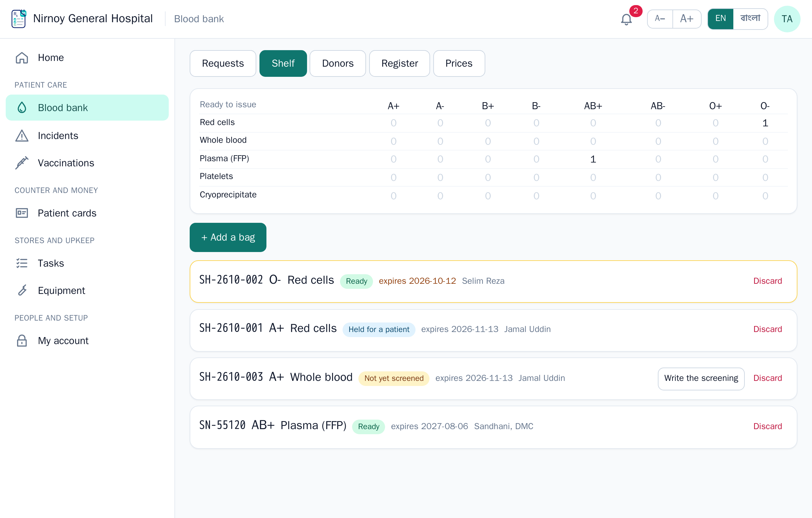Click the Incidents warning triangle icon

pos(22,136)
